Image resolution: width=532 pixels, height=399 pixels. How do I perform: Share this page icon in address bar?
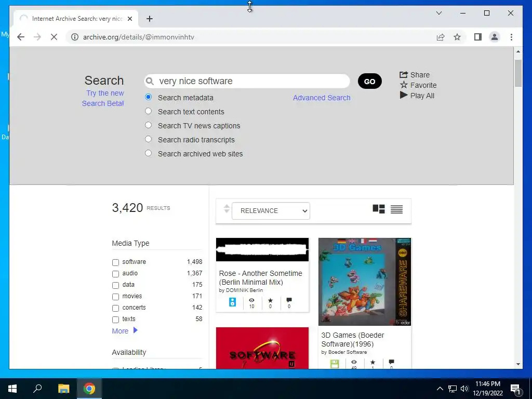coord(441,37)
